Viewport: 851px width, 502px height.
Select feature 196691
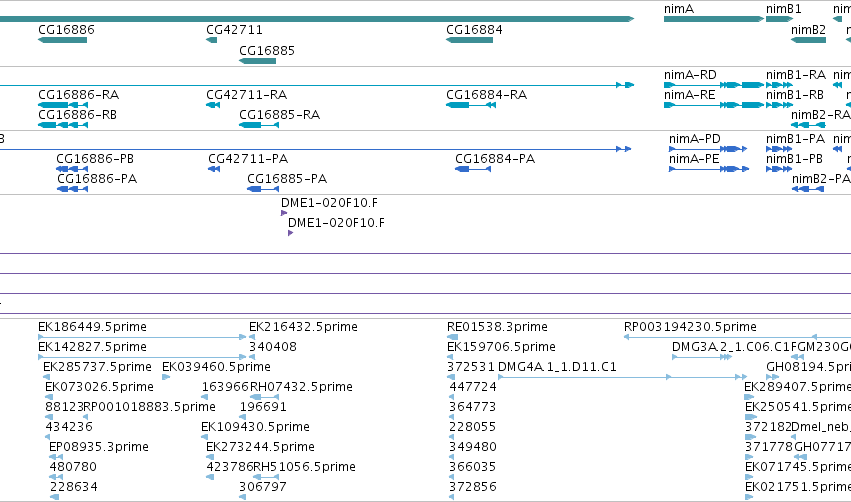pyautogui.click(x=263, y=407)
